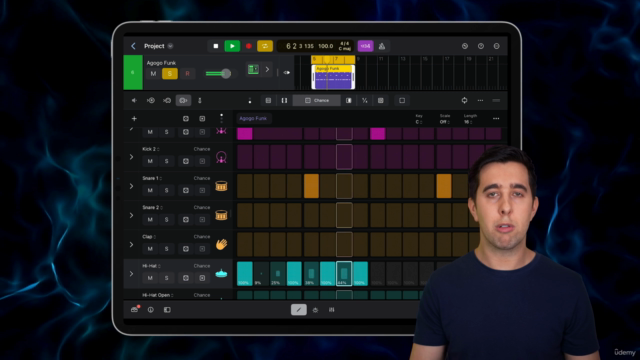Screen dimensions: 640x360
Task: Open the pattern header more options ellipsis
Action: [x=496, y=119]
